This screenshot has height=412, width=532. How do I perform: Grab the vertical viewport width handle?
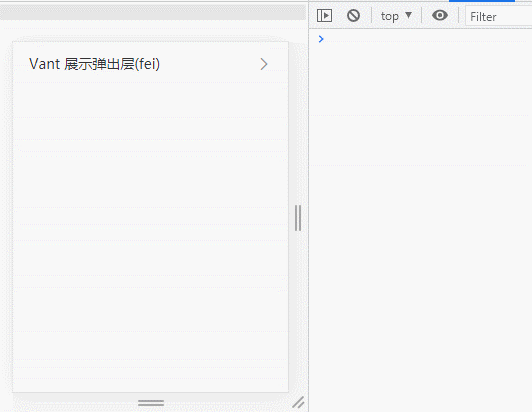tap(298, 218)
